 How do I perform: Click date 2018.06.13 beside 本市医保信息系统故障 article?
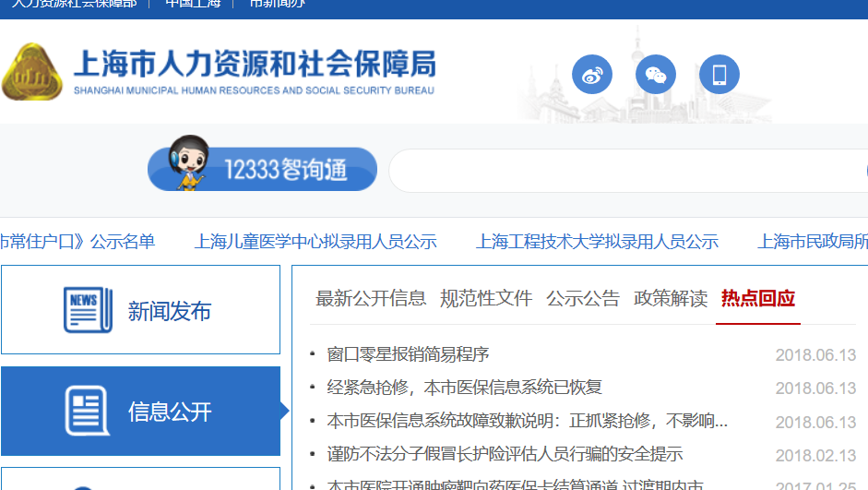coord(815,422)
